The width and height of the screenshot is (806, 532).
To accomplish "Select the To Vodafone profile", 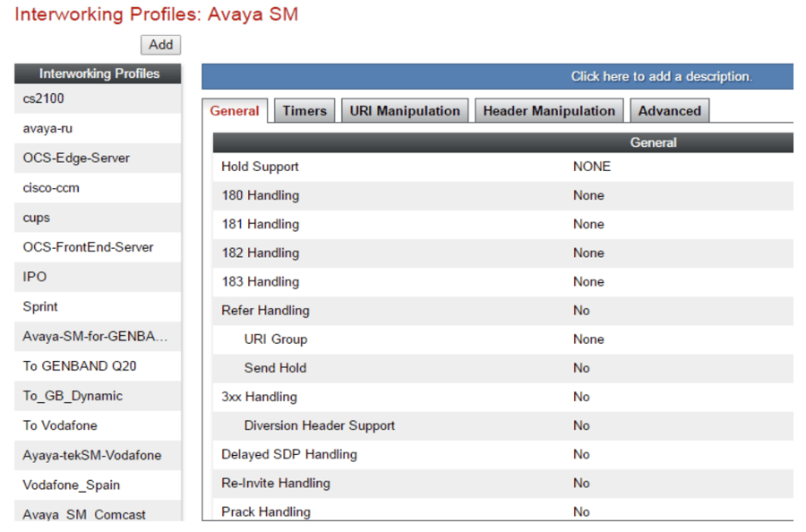I will point(98,425).
